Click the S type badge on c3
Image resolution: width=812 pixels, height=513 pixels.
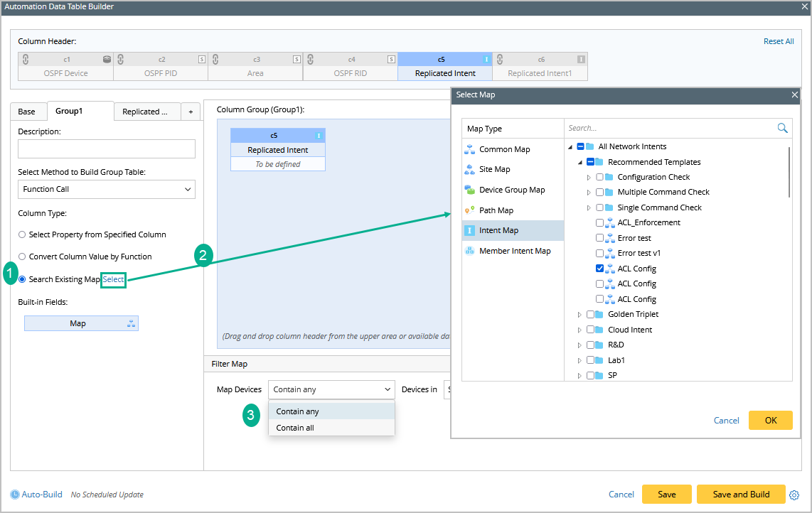[x=297, y=60]
